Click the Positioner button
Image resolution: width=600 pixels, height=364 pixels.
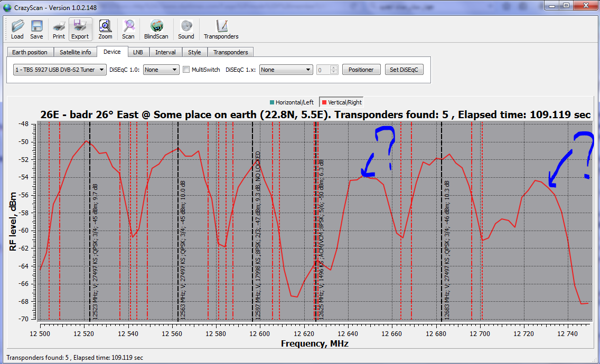(361, 70)
